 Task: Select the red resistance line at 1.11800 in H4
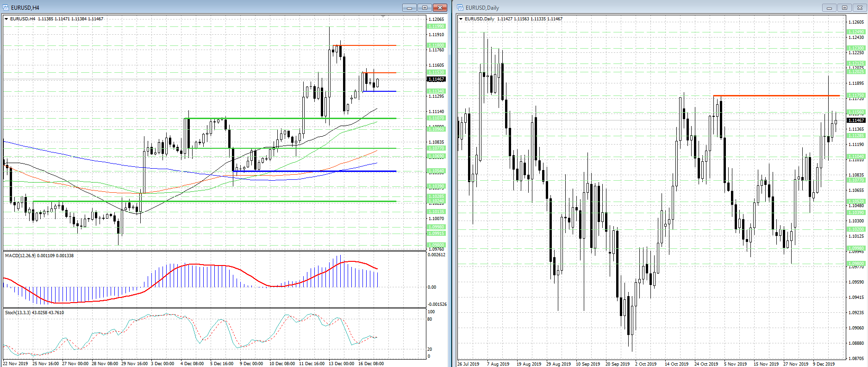coord(364,45)
